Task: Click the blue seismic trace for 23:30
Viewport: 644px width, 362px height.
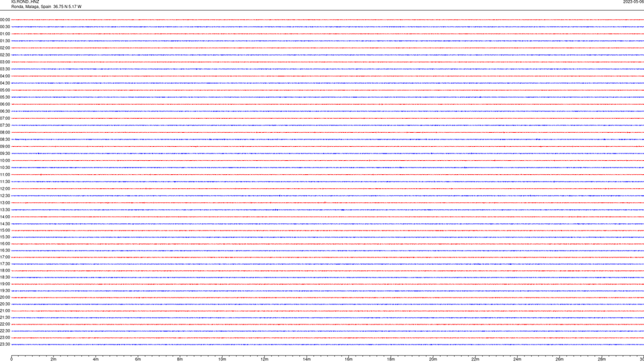Action: tap(327, 345)
